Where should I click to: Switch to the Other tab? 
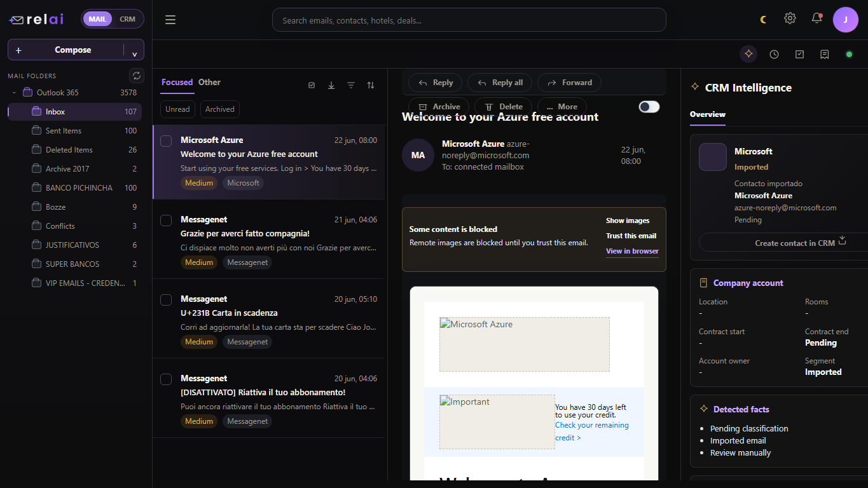point(209,83)
